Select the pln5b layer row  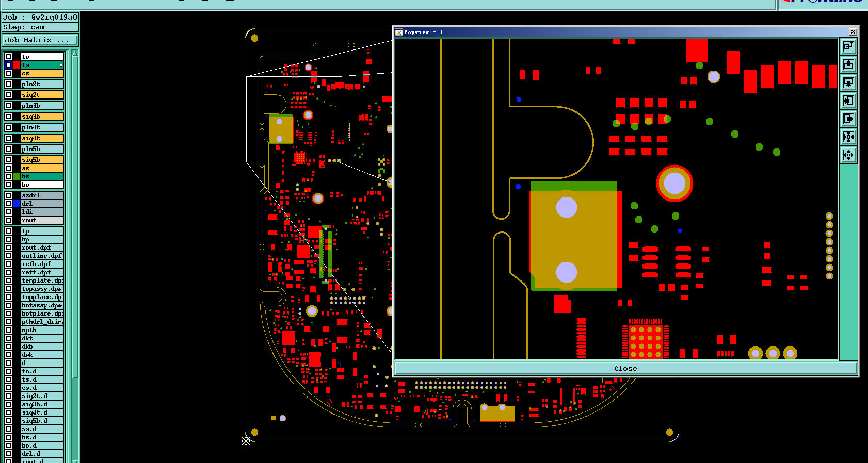tap(42, 149)
